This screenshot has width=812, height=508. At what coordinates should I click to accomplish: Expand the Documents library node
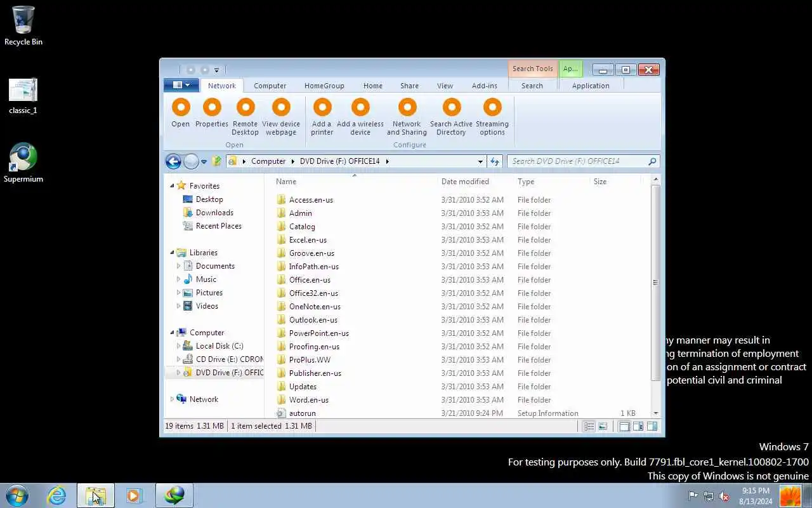click(x=178, y=266)
